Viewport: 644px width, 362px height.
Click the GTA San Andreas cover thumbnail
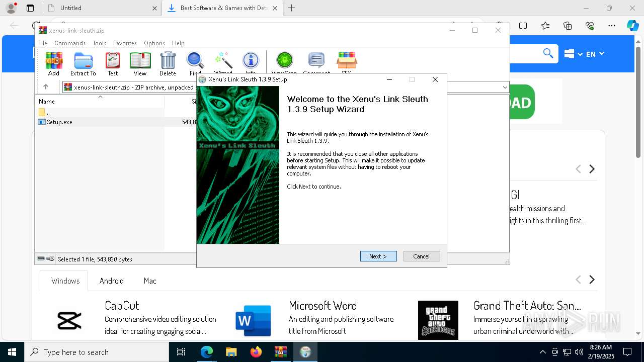click(x=438, y=320)
